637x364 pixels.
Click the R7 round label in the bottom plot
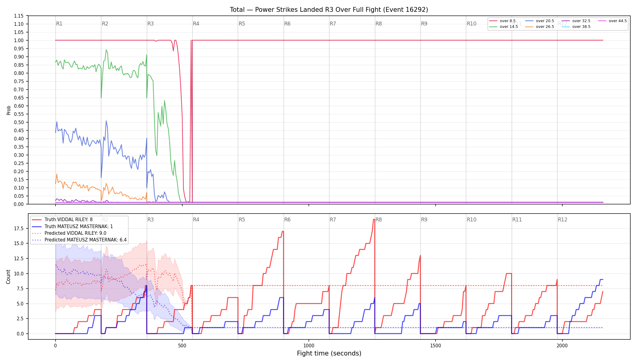click(333, 220)
